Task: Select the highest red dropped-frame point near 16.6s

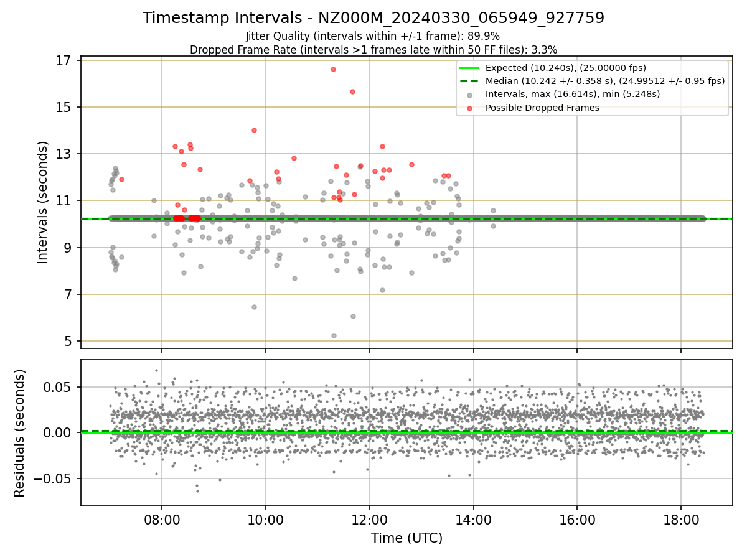Action: [333, 69]
